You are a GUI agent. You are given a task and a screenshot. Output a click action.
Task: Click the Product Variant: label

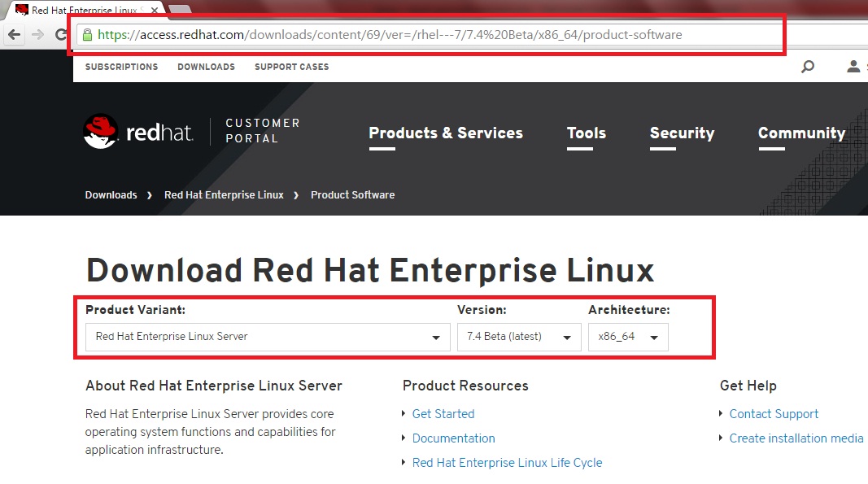pos(135,310)
